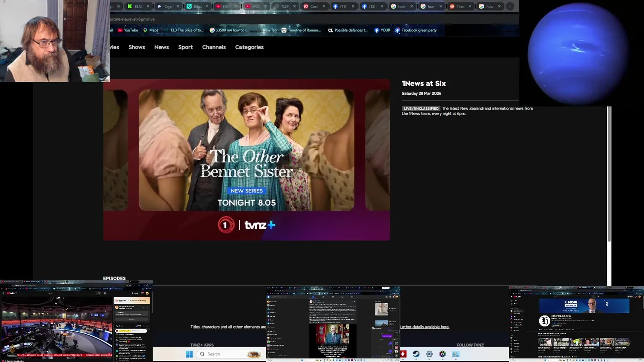The width and height of the screenshot is (644, 362).
Task: Close the Tired tab with its X
Action: click(x=469, y=6)
